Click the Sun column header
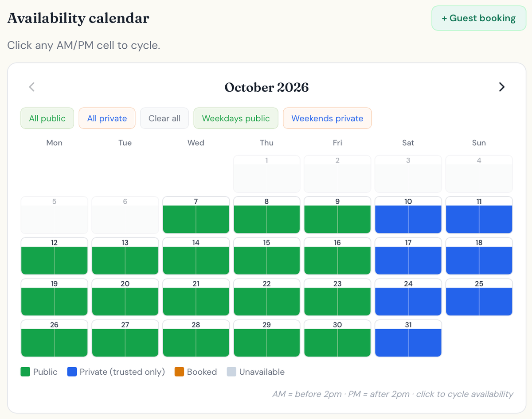 (479, 143)
